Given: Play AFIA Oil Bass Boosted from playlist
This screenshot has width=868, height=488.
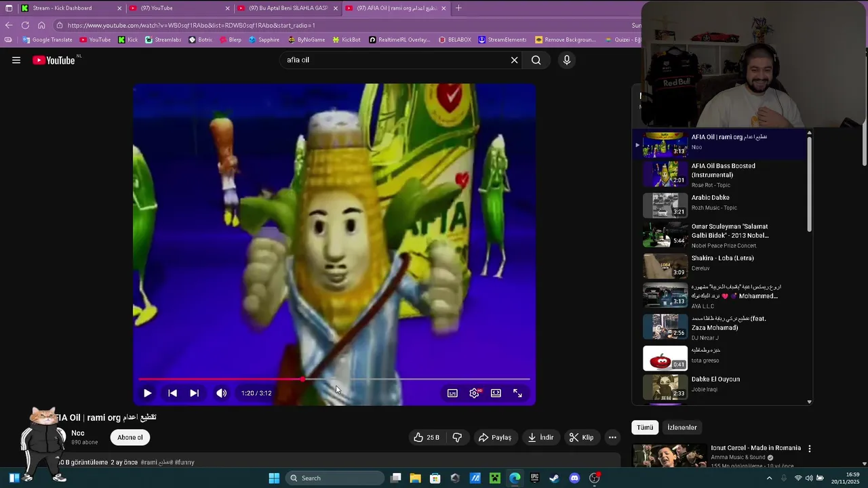Looking at the screenshot, I should (x=723, y=175).
